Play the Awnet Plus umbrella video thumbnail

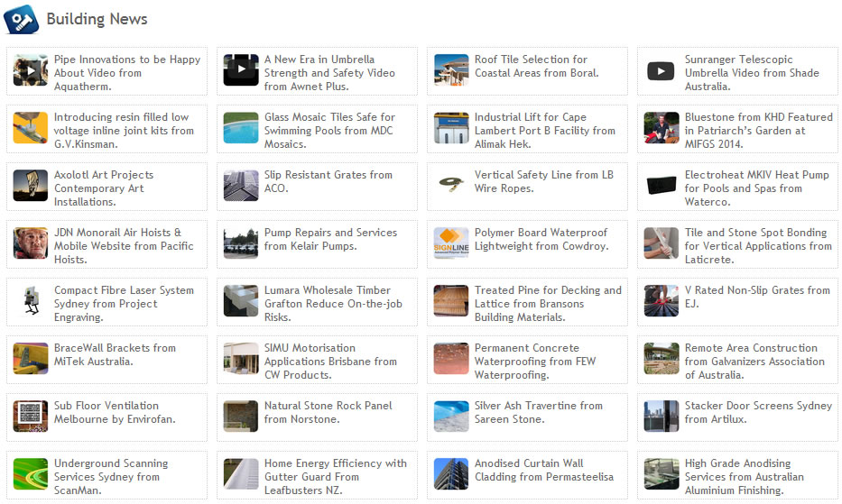coord(241,69)
